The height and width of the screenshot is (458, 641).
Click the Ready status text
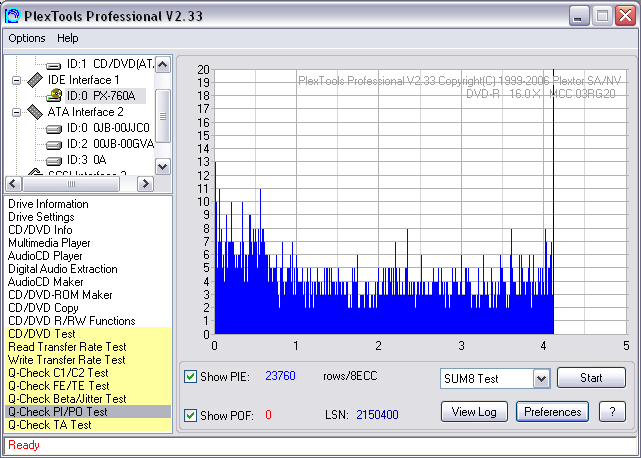[24, 445]
